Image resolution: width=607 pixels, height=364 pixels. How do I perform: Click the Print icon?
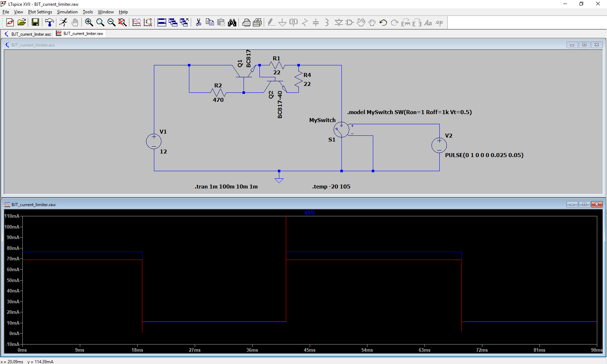tap(246, 22)
